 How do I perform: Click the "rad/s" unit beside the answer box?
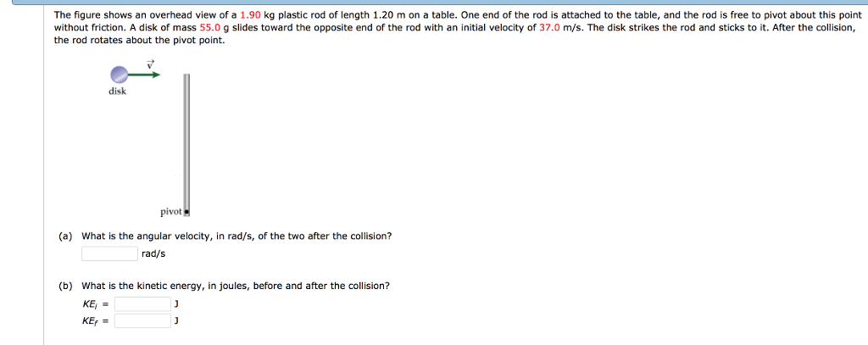click(x=153, y=253)
